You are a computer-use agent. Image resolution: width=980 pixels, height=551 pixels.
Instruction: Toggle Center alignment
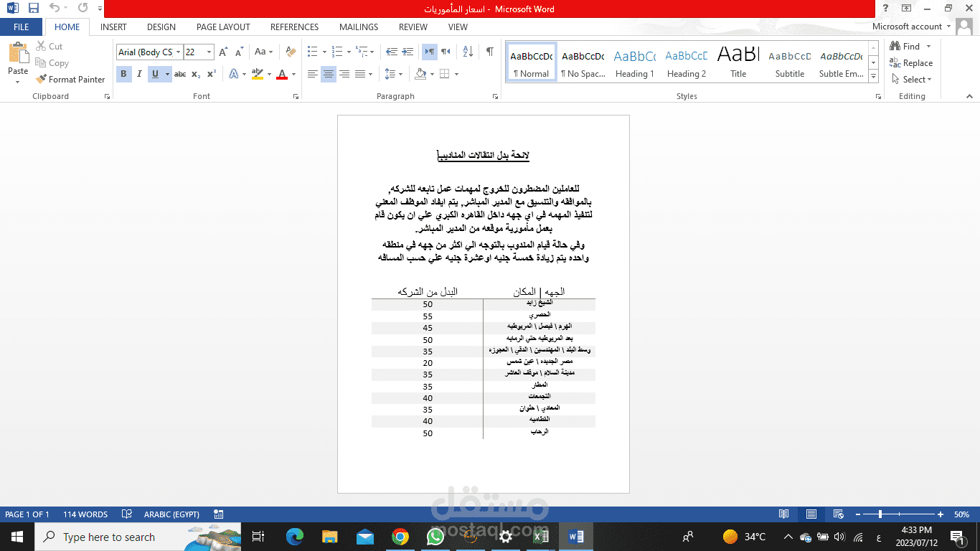coord(329,74)
